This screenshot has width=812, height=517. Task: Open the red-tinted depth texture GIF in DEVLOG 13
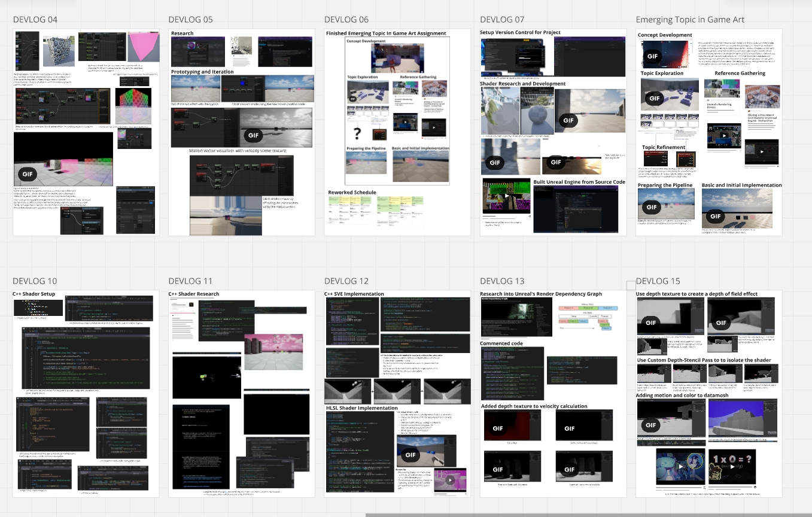coord(498,428)
